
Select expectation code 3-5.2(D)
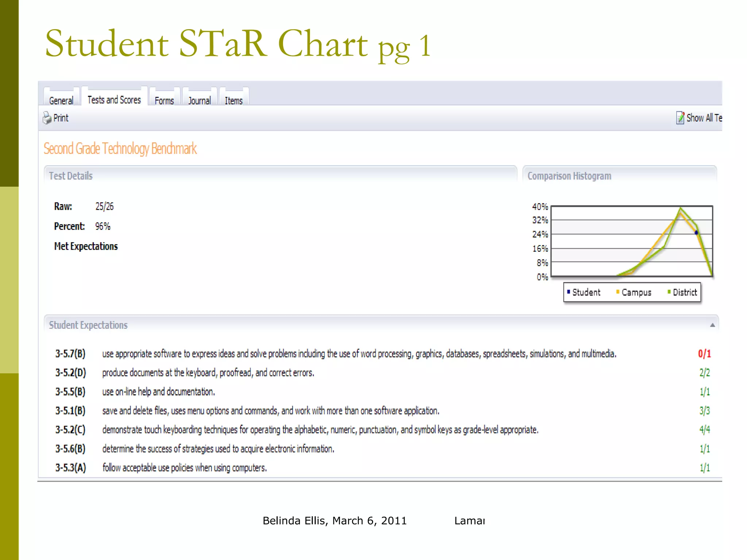pos(71,373)
